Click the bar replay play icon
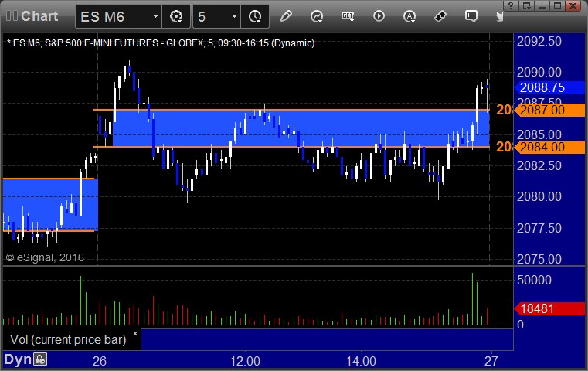588x371 pixels. tap(379, 16)
